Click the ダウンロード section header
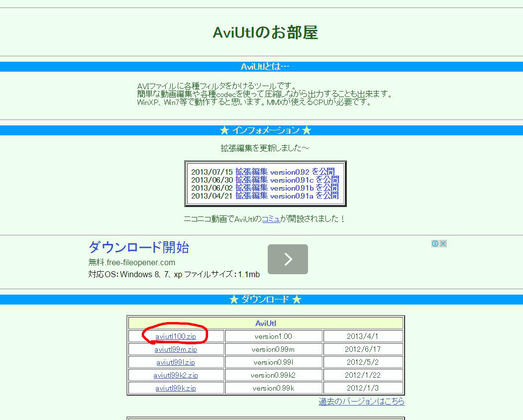 pos(262,300)
